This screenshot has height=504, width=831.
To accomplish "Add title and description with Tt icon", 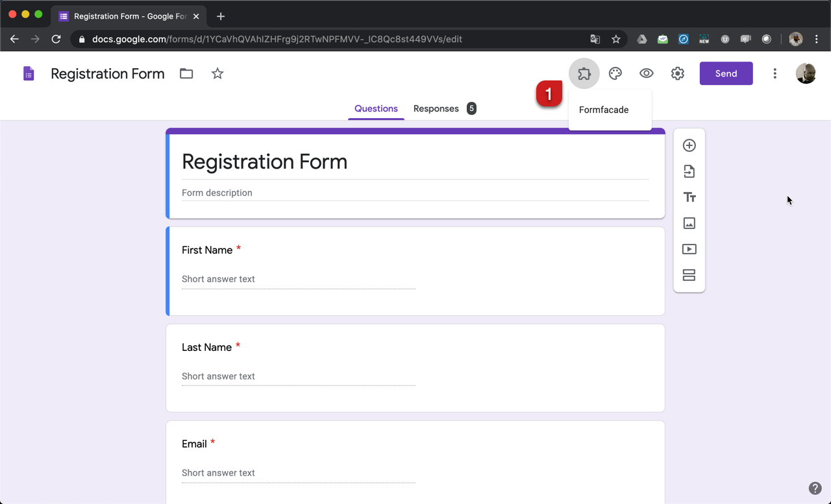I will (689, 197).
